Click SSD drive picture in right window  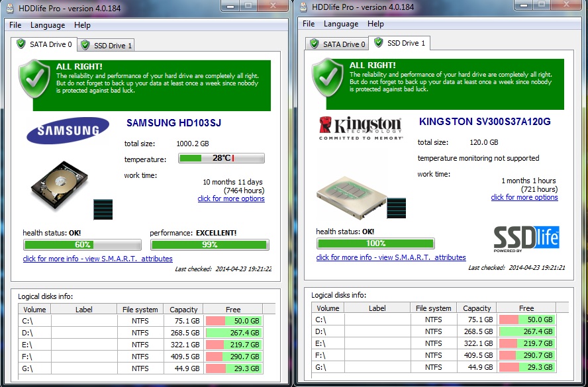[x=352, y=197]
